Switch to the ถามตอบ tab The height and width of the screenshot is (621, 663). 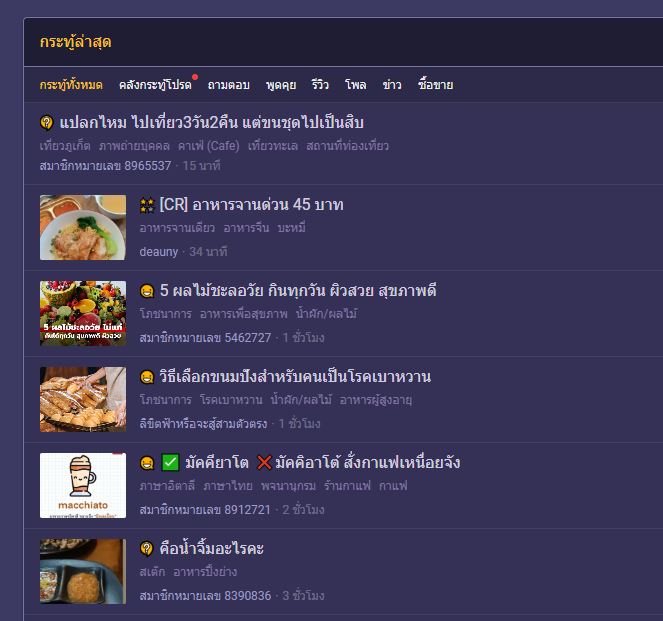coord(228,85)
